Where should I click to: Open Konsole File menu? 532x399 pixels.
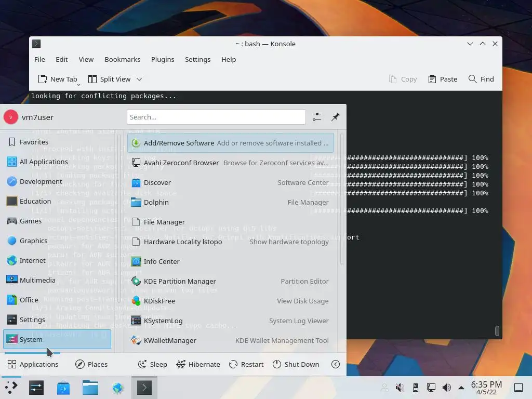click(39, 59)
